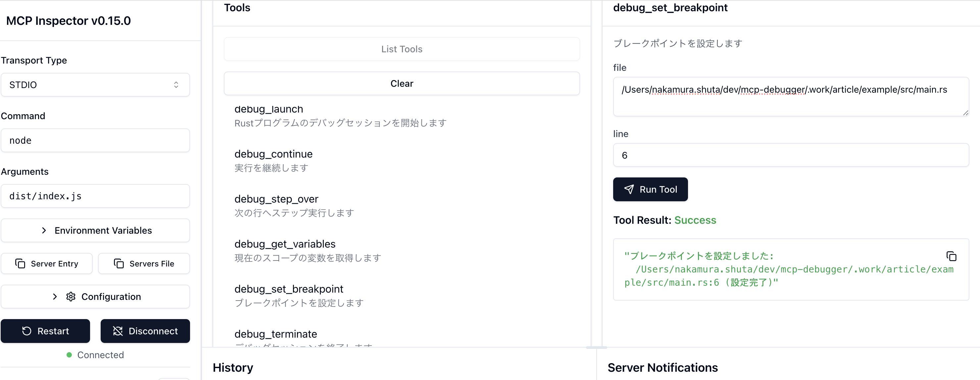Click the Servers File copy icon
Viewport: 980px width, 380px height.
click(x=119, y=263)
